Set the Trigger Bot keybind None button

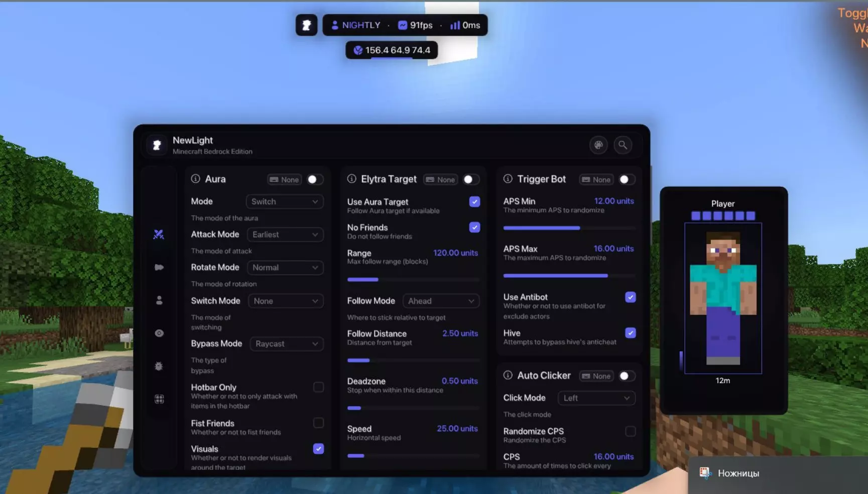pos(596,179)
